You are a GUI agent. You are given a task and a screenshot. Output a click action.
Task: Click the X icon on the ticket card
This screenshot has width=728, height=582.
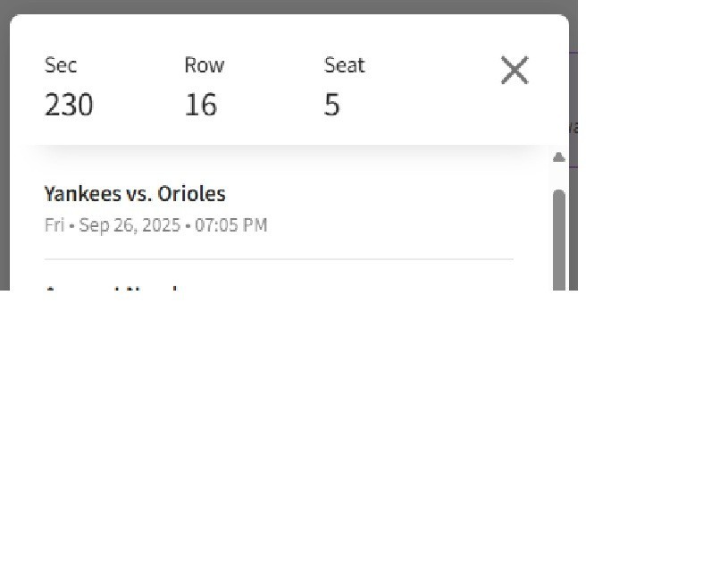[514, 71]
